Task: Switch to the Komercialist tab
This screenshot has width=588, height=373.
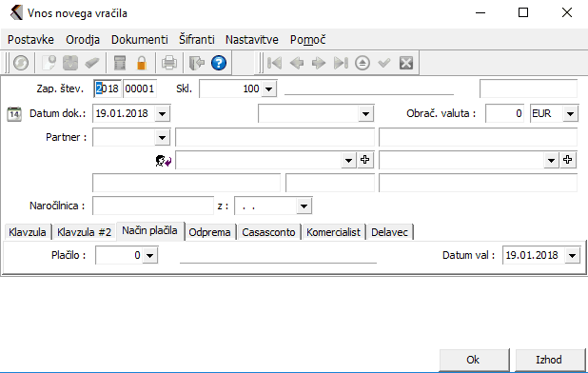Action: [x=333, y=232]
